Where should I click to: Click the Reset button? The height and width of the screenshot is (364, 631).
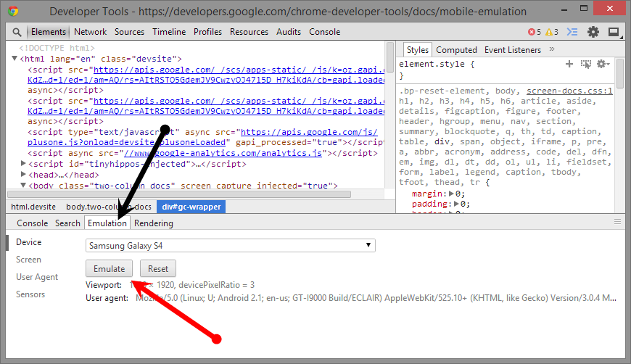click(x=158, y=269)
